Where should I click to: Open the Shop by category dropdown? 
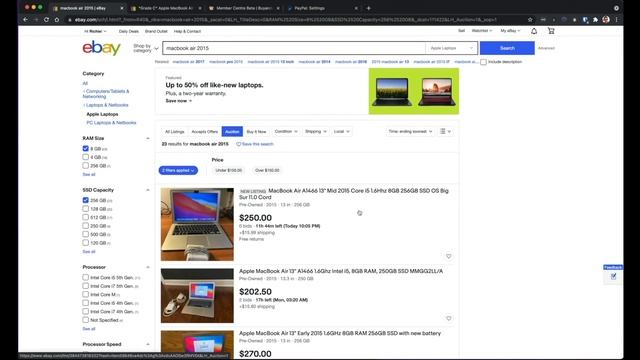pos(146,48)
